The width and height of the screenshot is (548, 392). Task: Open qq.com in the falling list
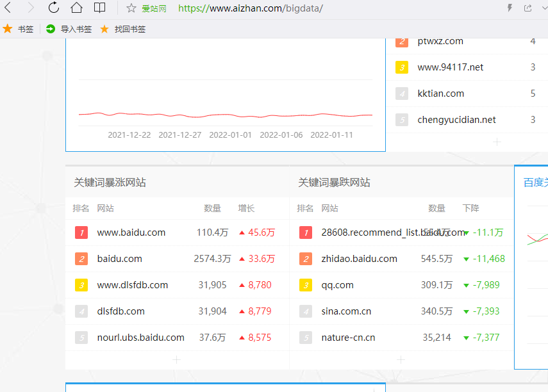(337, 285)
